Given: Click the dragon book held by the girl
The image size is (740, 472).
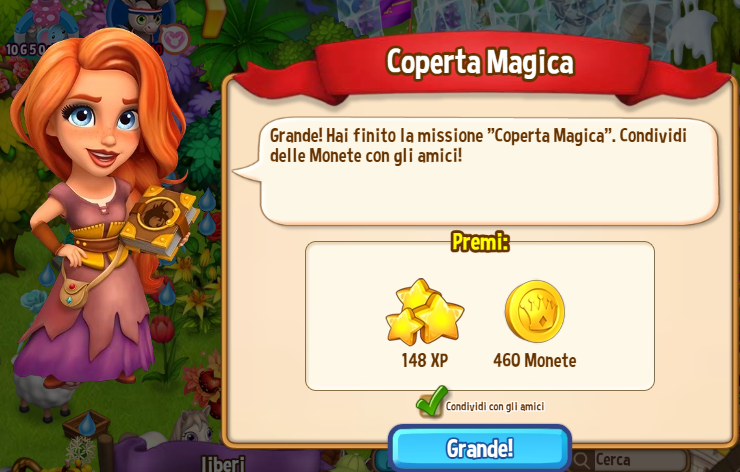Looking at the screenshot, I should [160, 223].
